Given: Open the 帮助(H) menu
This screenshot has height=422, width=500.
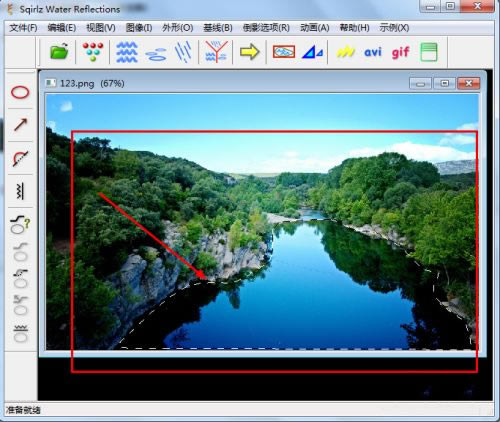Looking at the screenshot, I should point(354,28).
